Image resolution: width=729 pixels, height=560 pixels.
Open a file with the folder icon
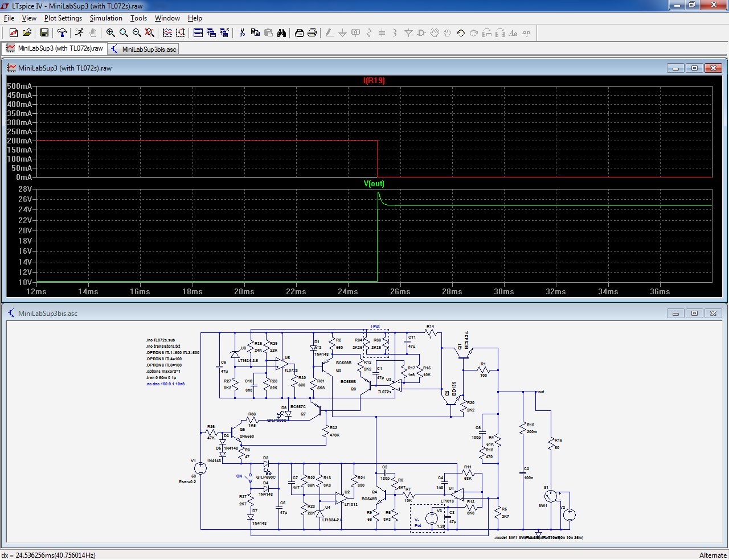pos(27,33)
